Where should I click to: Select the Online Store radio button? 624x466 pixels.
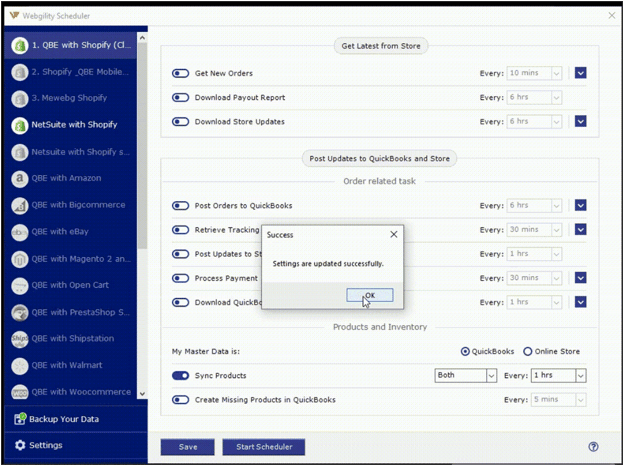528,352
